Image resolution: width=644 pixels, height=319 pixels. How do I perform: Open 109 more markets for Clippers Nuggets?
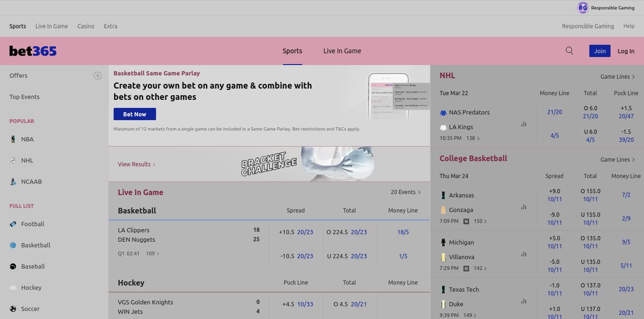pyautogui.click(x=152, y=254)
